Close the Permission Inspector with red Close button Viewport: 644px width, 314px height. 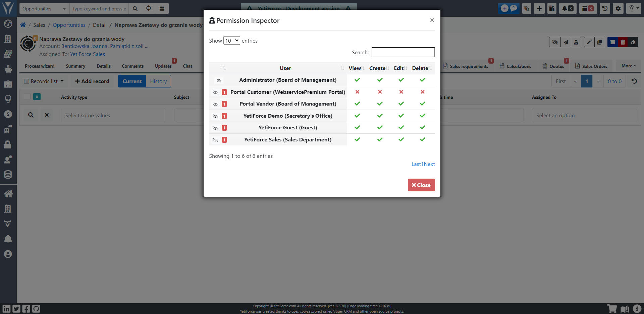pyautogui.click(x=421, y=185)
